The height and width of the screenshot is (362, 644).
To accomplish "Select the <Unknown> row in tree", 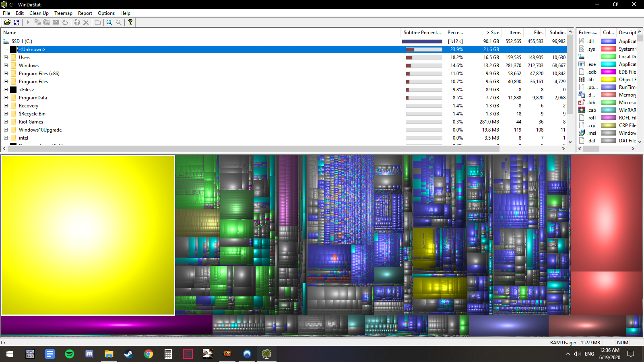I will click(x=292, y=49).
